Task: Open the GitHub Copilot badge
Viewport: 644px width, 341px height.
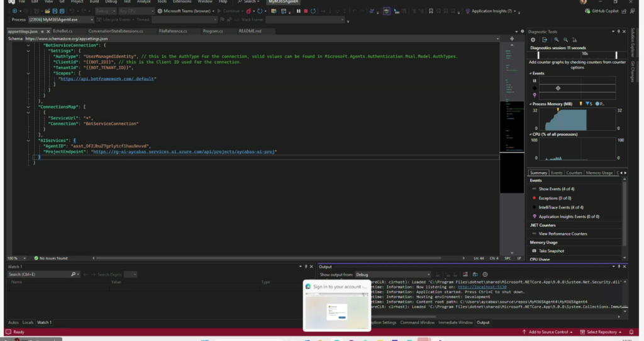Action: (601, 11)
